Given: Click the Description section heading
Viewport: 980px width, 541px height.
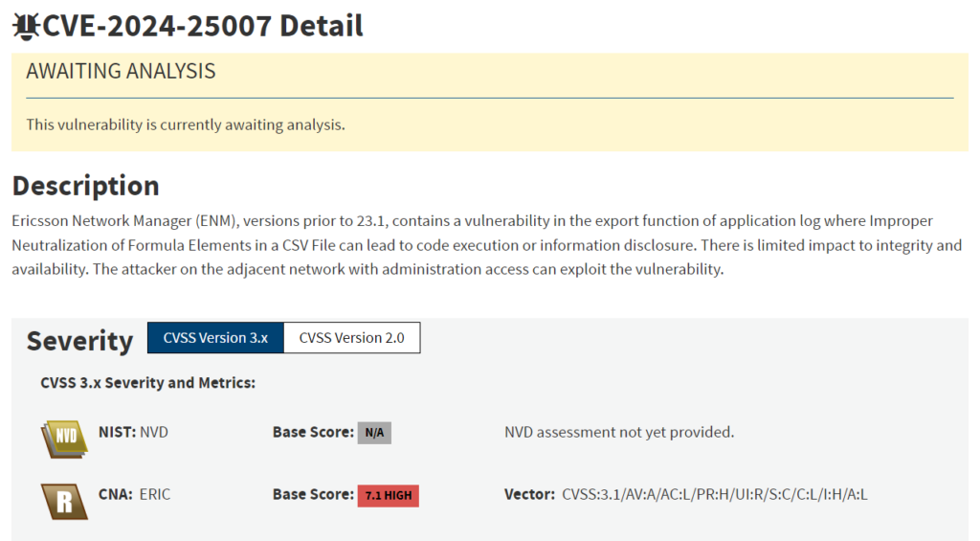Looking at the screenshot, I should point(85,185).
